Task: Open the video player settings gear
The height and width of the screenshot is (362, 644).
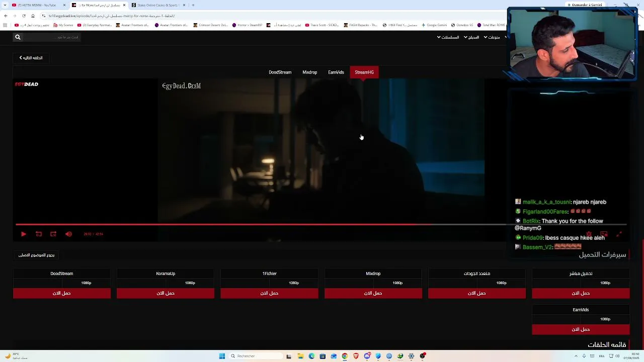Action: pyautogui.click(x=589, y=234)
